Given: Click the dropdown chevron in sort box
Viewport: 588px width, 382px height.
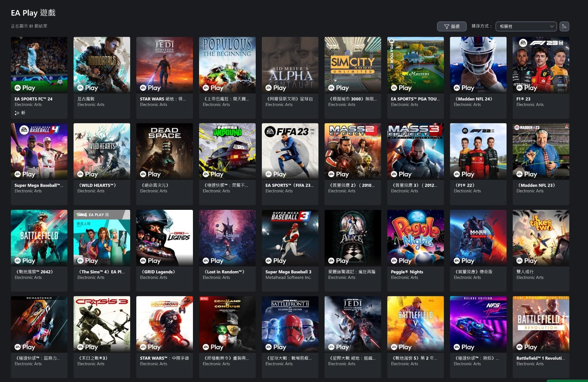Looking at the screenshot, I should point(552,26).
